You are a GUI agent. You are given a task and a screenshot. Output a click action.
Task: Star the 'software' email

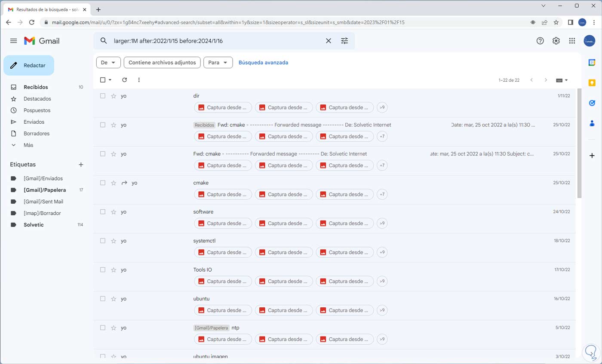(114, 212)
